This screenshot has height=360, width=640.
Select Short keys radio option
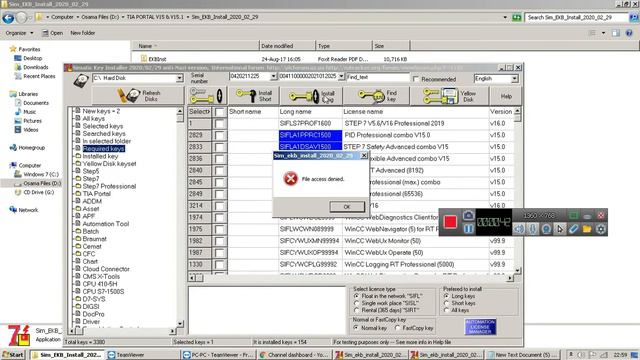(446, 303)
